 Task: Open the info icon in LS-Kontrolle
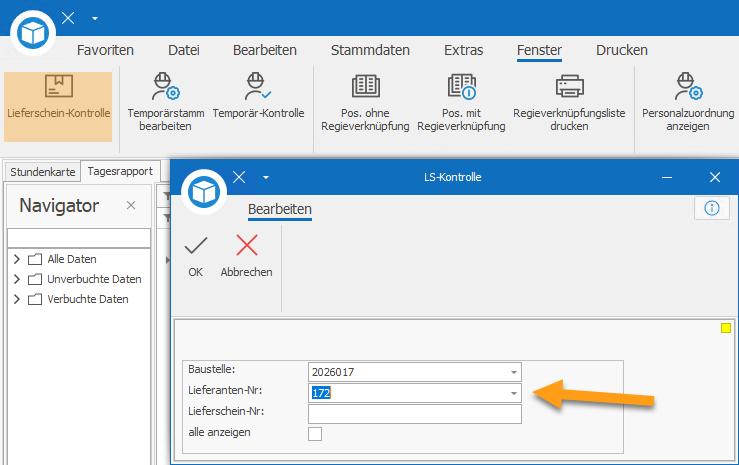point(712,208)
